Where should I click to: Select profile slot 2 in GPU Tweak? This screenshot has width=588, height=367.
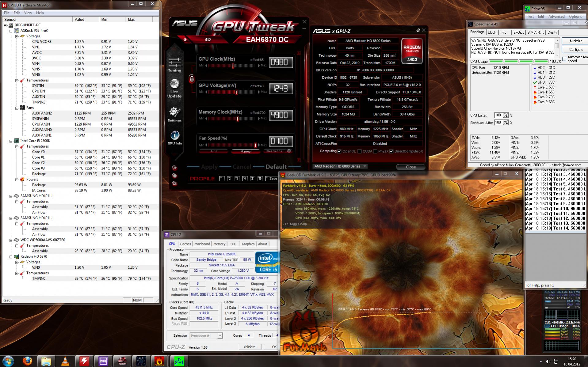coord(229,179)
